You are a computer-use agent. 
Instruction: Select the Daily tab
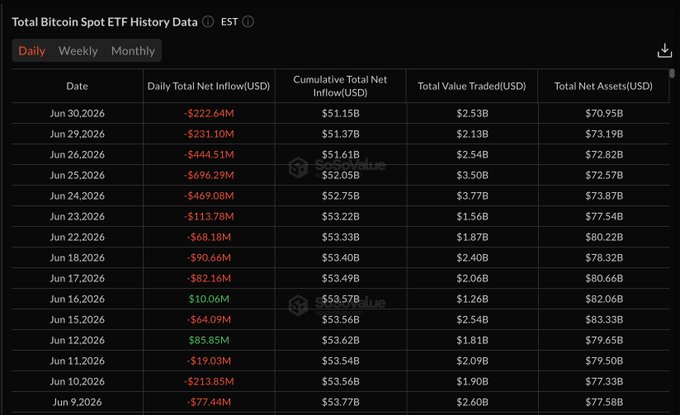32,51
